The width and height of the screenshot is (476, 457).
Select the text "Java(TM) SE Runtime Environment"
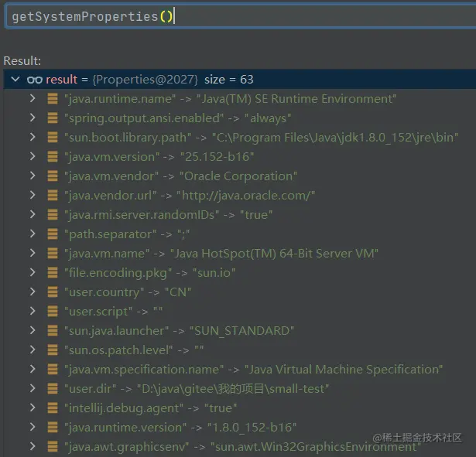tap(296, 99)
